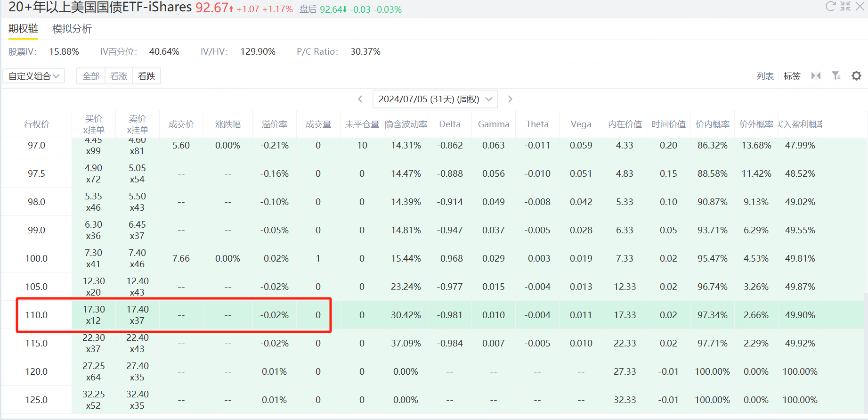Click the 5.60 last price cell
The width and height of the screenshot is (868, 420).
[181, 146]
